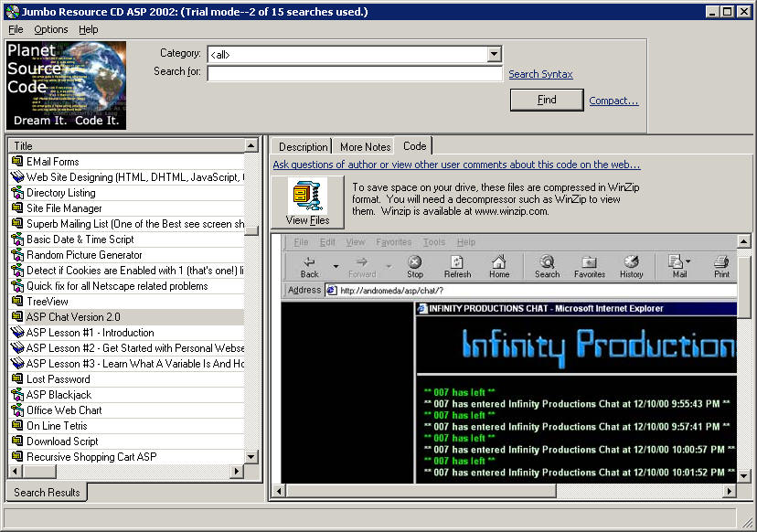Image resolution: width=757 pixels, height=532 pixels.
Task: Click the Site File Manager row icon
Action: point(17,207)
